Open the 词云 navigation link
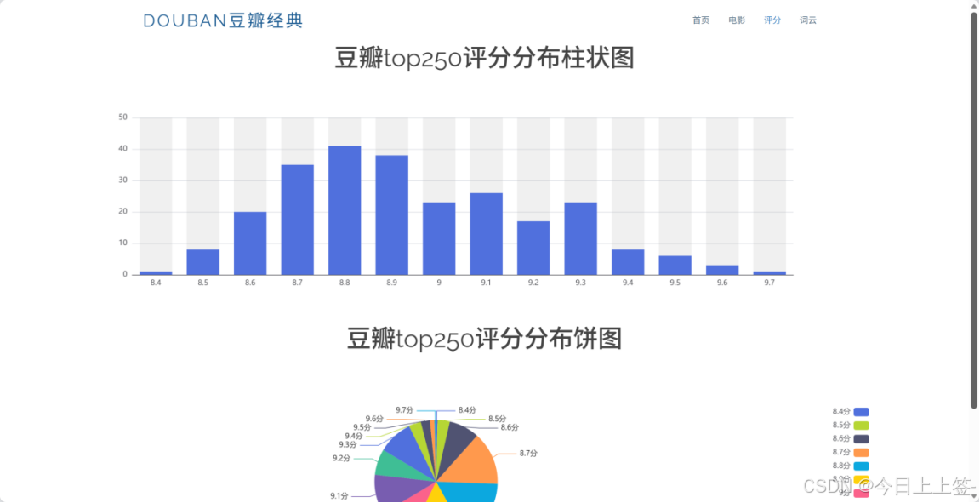Screen dimensions: 980x503 click(807, 20)
